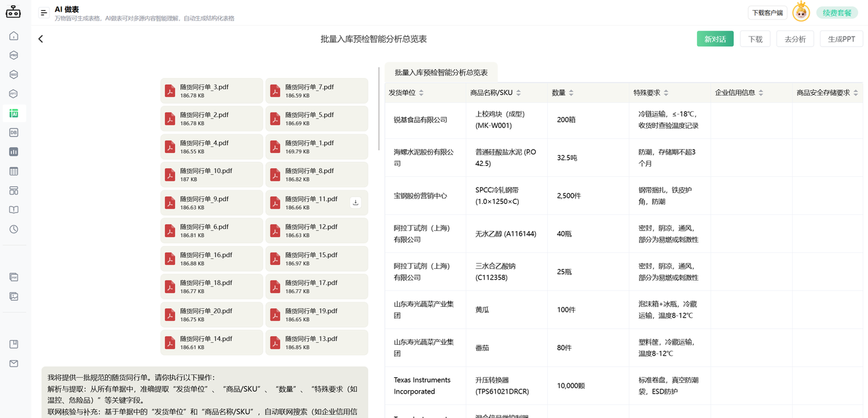The width and height of the screenshot is (868, 418).
Task: Open the DB database tool in the sidebar
Action: click(x=14, y=133)
